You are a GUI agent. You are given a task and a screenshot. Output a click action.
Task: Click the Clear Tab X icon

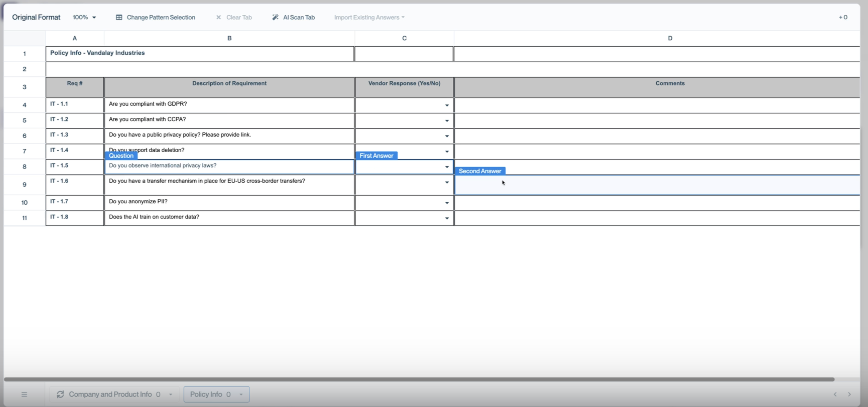pos(218,18)
